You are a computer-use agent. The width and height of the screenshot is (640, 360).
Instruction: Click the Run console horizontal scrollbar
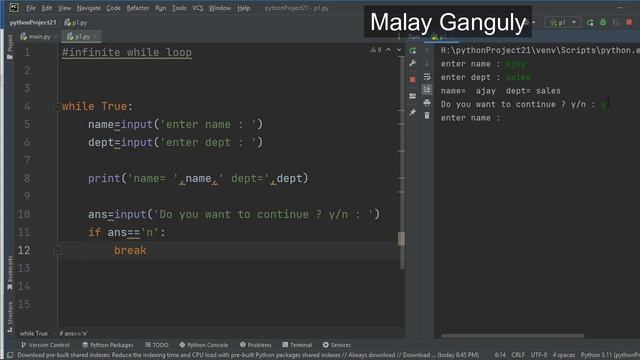(513, 336)
